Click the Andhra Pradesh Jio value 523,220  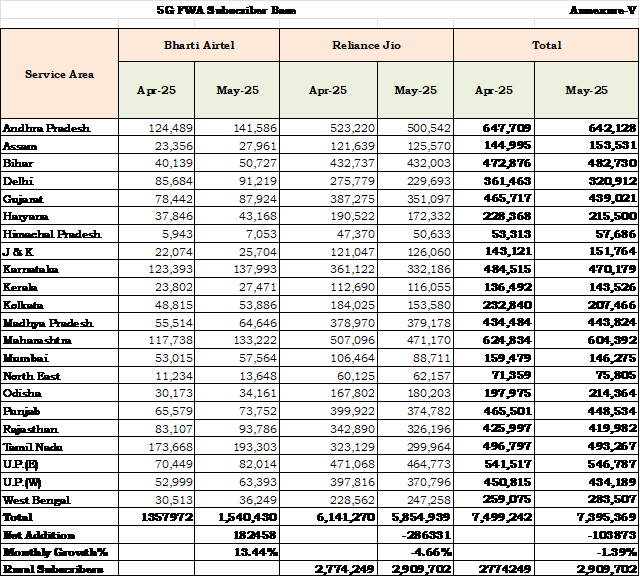coord(352,129)
